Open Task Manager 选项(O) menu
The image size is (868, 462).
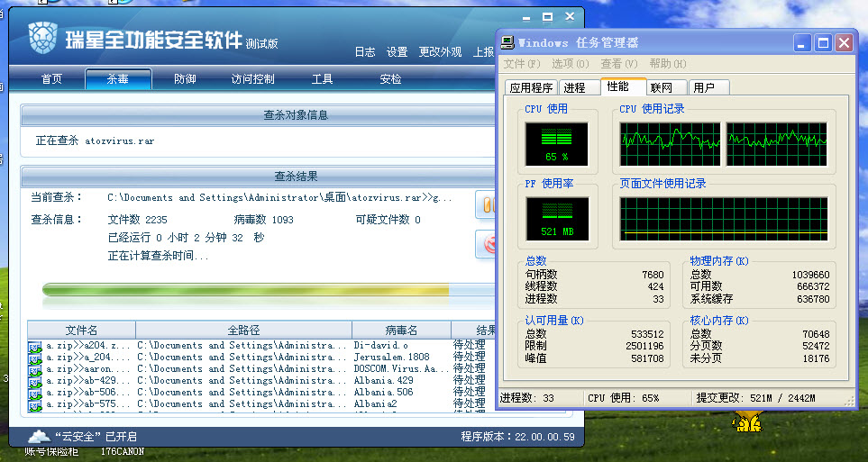point(571,64)
